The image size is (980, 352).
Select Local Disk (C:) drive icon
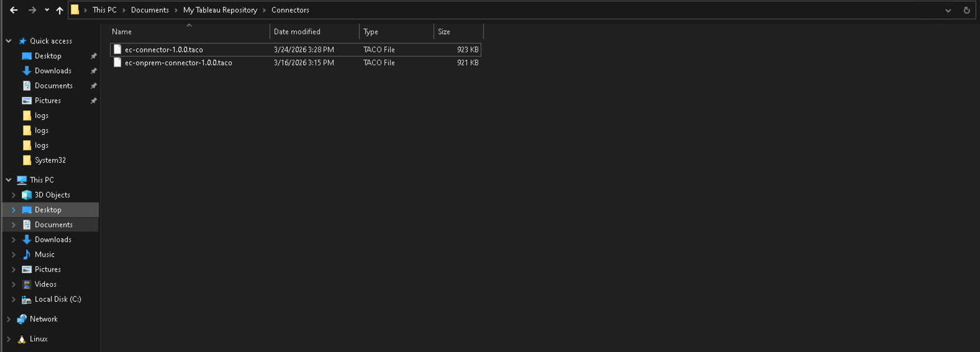click(x=27, y=299)
